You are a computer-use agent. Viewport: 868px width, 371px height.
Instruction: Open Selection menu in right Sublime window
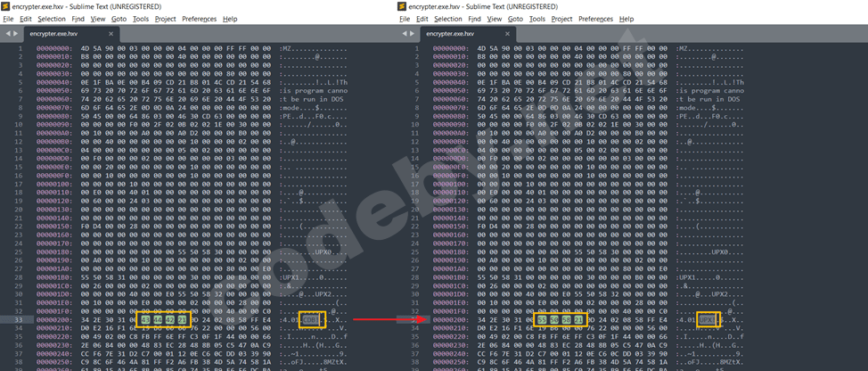448,19
